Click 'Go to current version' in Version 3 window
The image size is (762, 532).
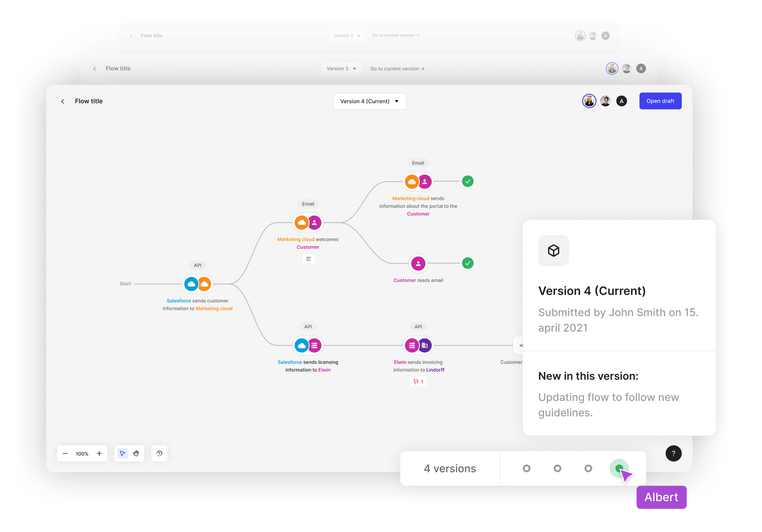(x=397, y=69)
